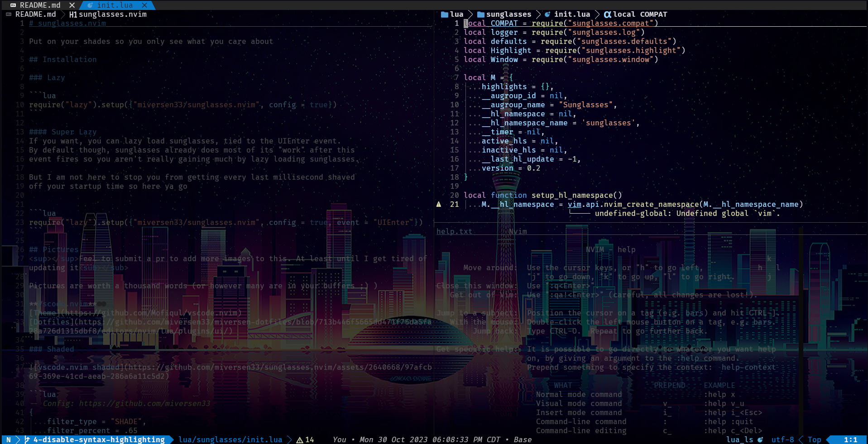Click the Lua icon on init.lua tab
This screenshot has height=444, width=868.
90,5
